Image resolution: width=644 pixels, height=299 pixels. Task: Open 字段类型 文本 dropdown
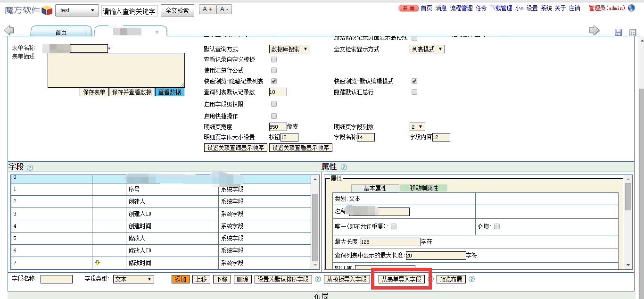133,279
